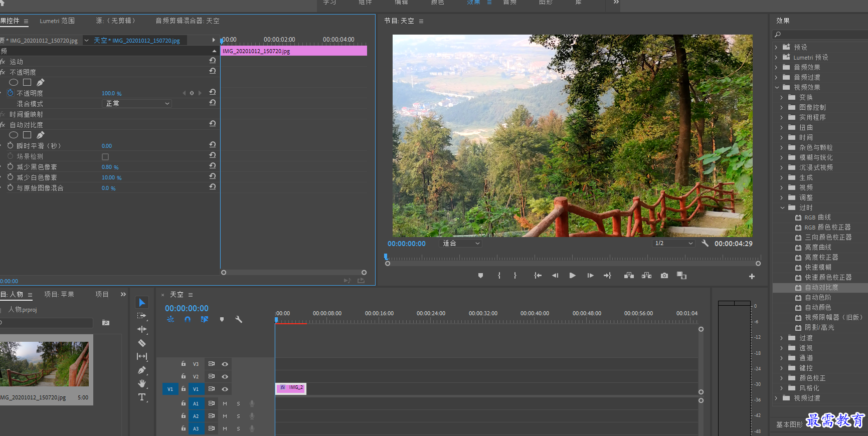Select the Selection arrow tool
This screenshot has height=436, width=868.
(x=142, y=302)
